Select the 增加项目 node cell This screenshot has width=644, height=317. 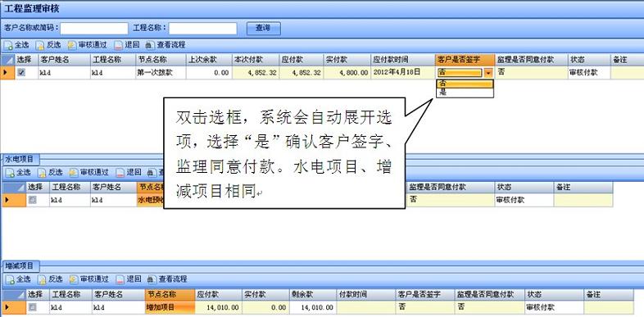(x=170, y=307)
